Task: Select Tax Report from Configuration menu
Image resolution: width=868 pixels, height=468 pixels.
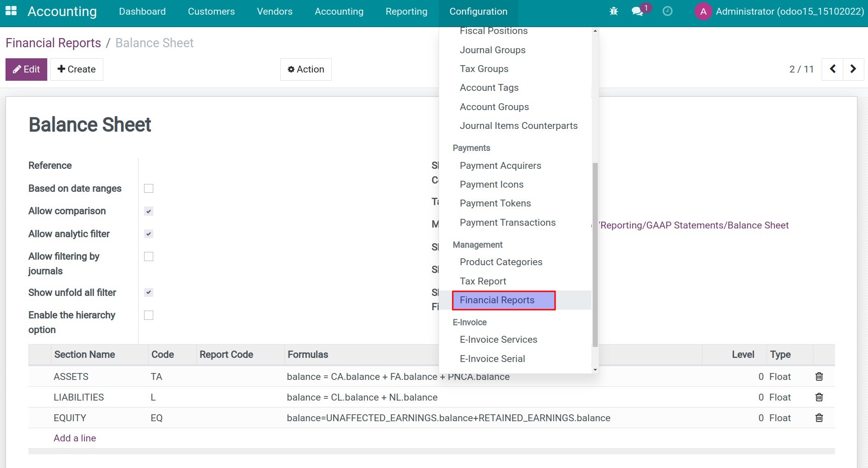Action: [483, 281]
